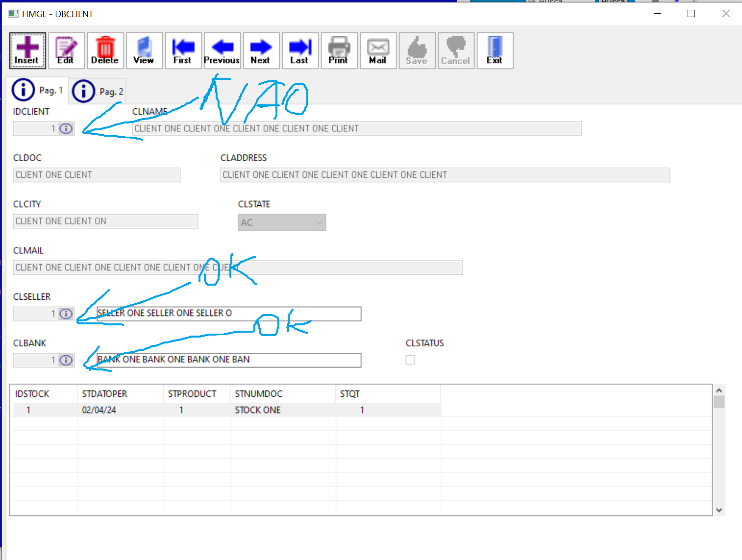Toggle the CLSTATUS checkbox
The height and width of the screenshot is (560, 742).
click(x=410, y=360)
